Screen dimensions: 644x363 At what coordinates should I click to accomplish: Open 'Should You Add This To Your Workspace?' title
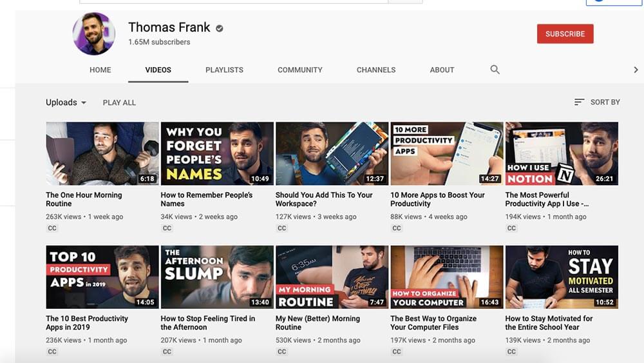coord(324,199)
